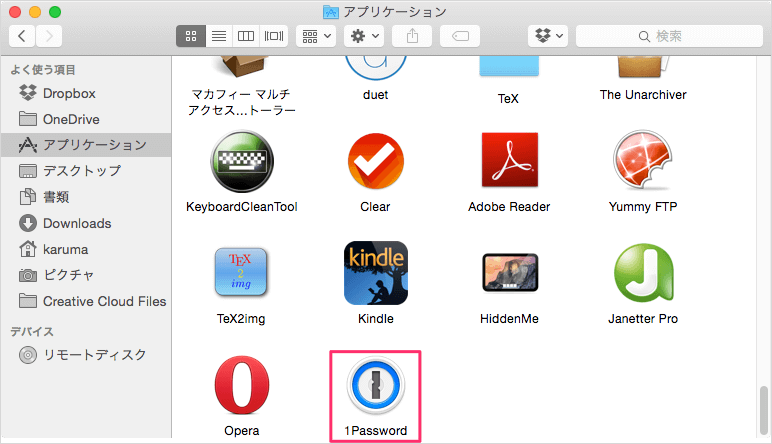Select the KeyboardCleanTool app icon

tap(242, 161)
